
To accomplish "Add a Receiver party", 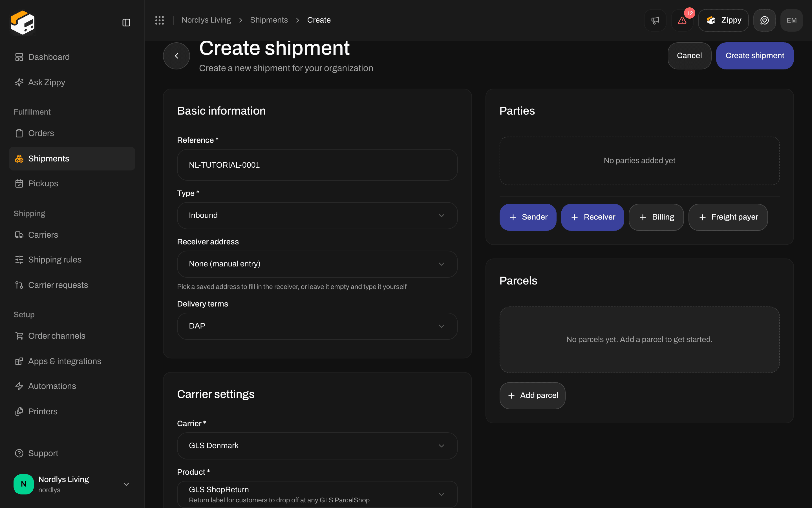I will pyautogui.click(x=592, y=217).
